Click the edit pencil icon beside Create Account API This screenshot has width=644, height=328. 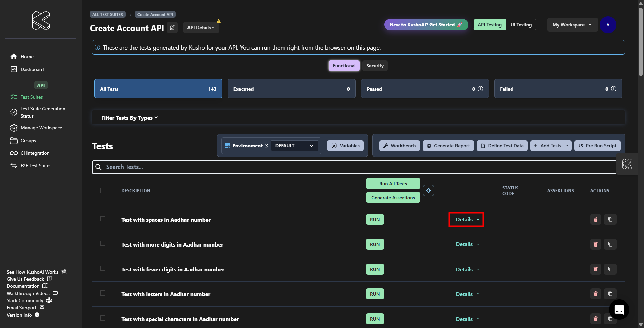172,28
